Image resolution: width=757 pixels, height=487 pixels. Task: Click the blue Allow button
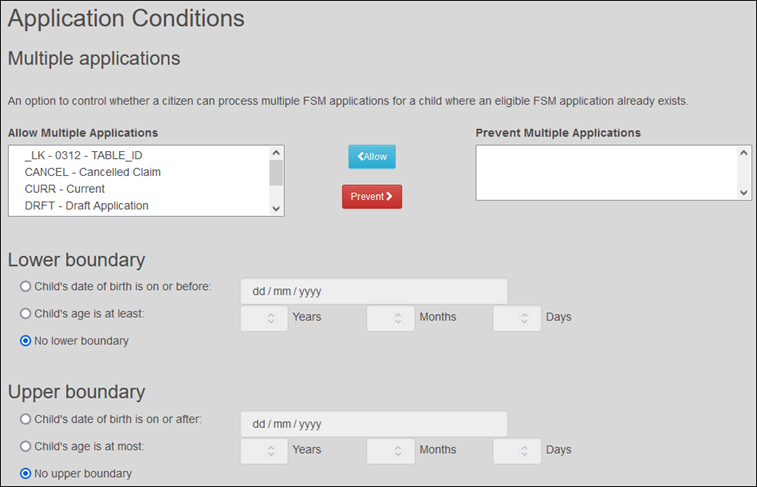click(372, 157)
